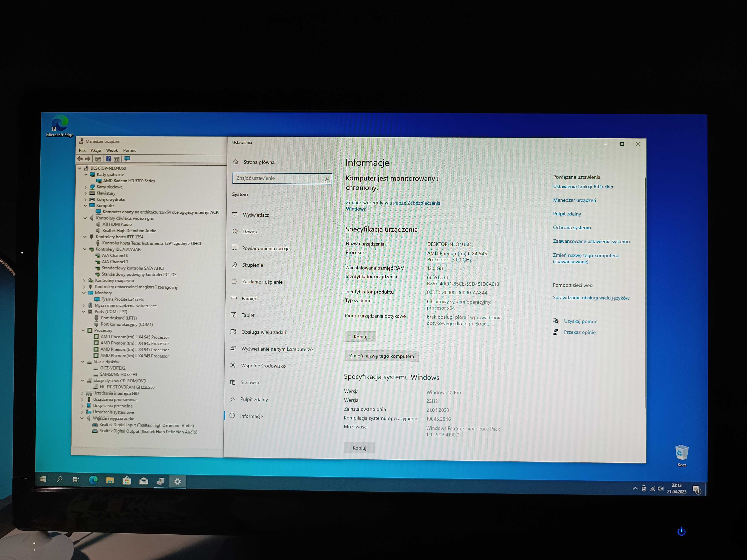The image size is (747, 560).
Task: Select OCZ-VERTEX2 disk drive
Action: 112,368
